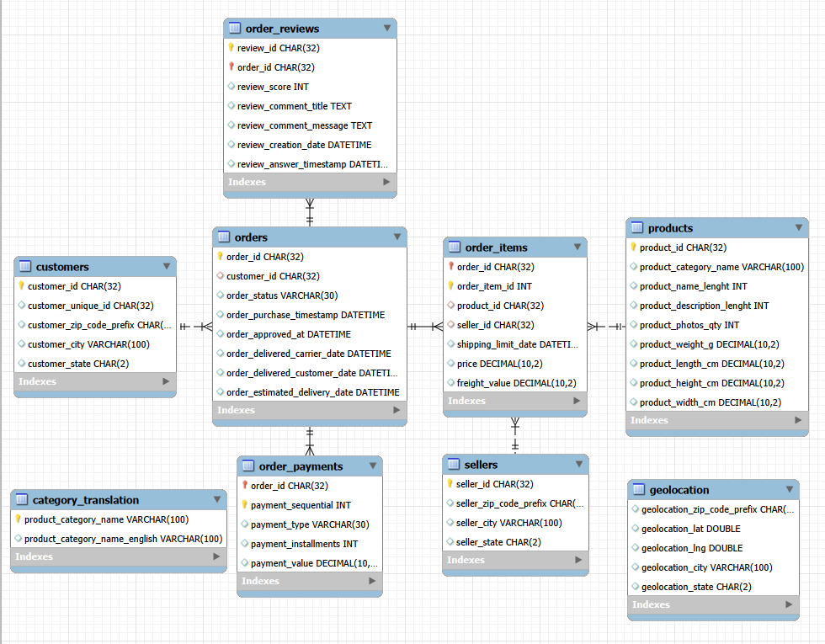
Task: Click the payment_sequential key icon
Action: (245, 504)
